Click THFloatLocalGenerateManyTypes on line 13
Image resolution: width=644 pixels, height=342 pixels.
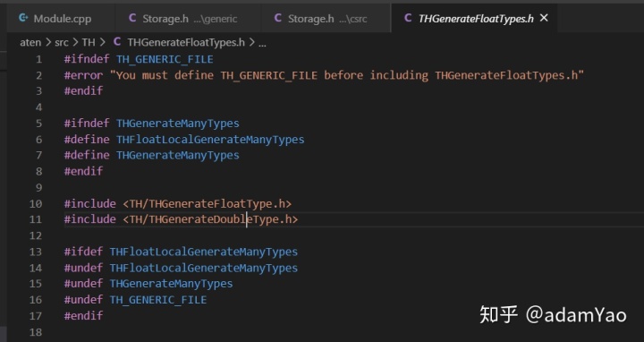tap(204, 252)
